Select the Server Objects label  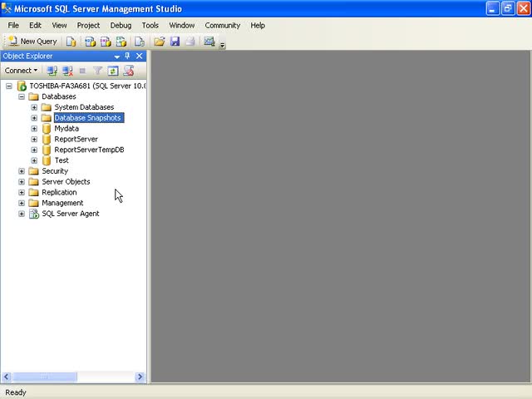click(66, 182)
